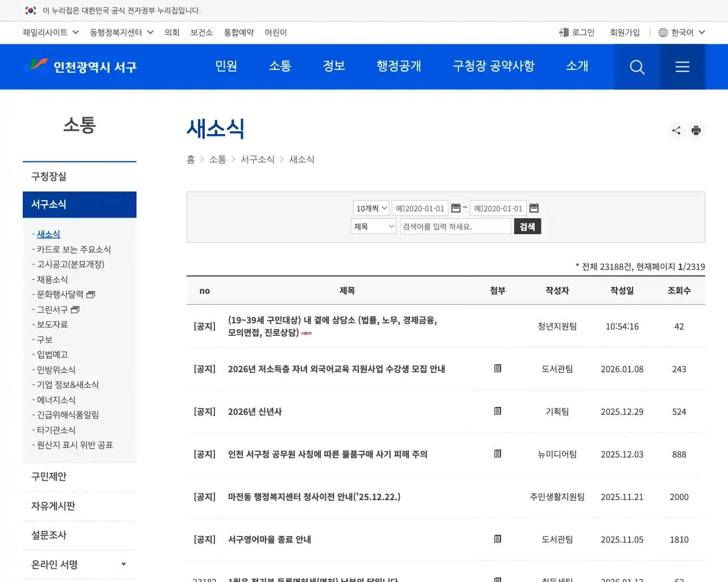Open the 10개씩 page size dropdown
This screenshot has height=582, width=728.
tap(371, 208)
